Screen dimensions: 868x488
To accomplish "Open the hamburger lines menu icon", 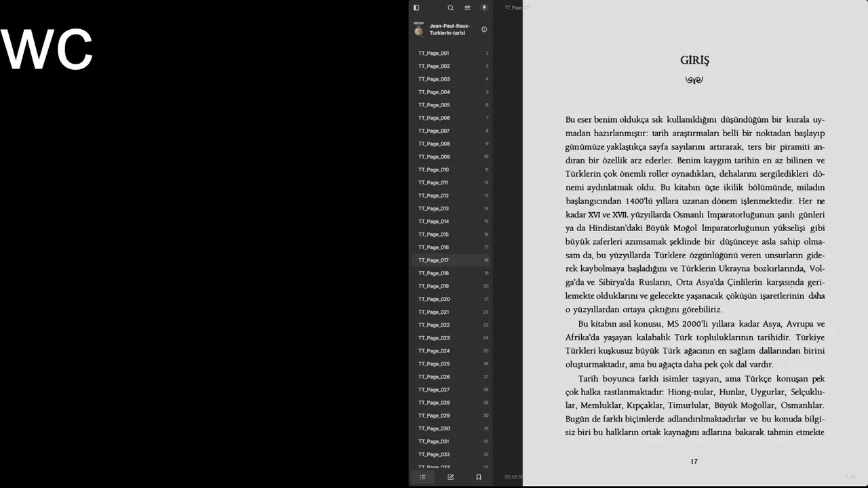I will [467, 7].
